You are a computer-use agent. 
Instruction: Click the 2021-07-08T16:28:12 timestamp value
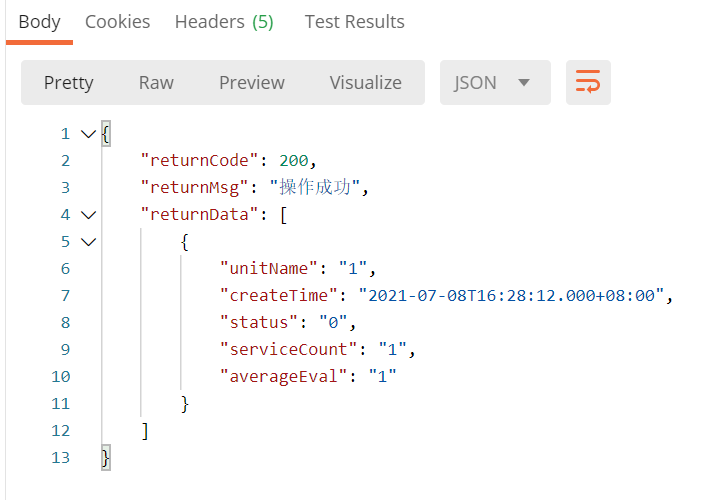pyautogui.click(x=511, y=296)
